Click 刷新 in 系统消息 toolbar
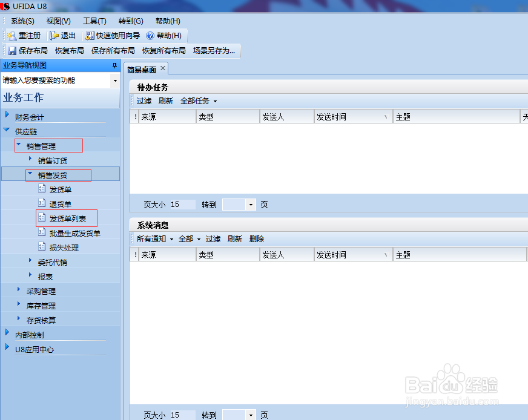 click(x=235, y=239)
